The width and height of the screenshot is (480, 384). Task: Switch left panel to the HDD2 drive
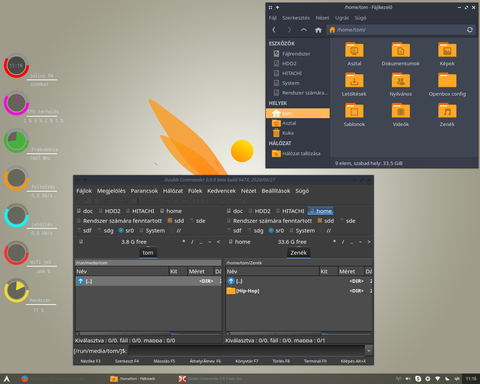(x=110, y=211)
